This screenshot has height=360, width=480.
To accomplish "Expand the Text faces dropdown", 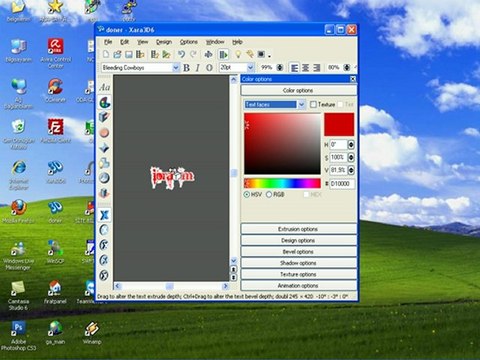I will (302, 105).
